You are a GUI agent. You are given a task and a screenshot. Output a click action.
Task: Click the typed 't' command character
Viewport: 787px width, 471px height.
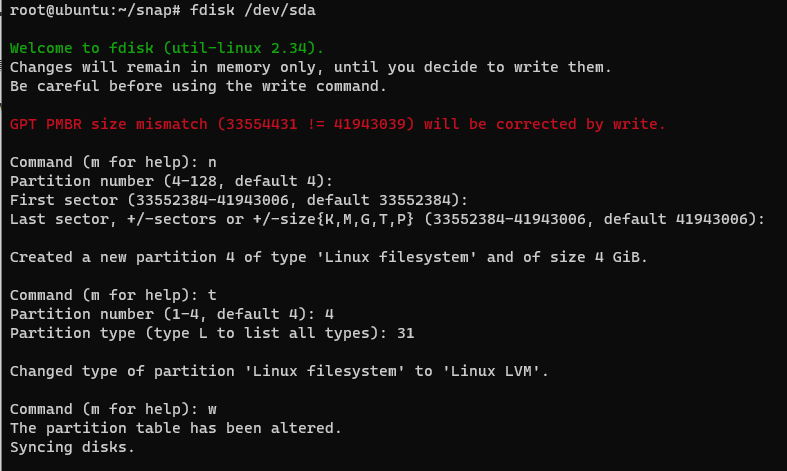pyautogui.click(x=212, y=295)
